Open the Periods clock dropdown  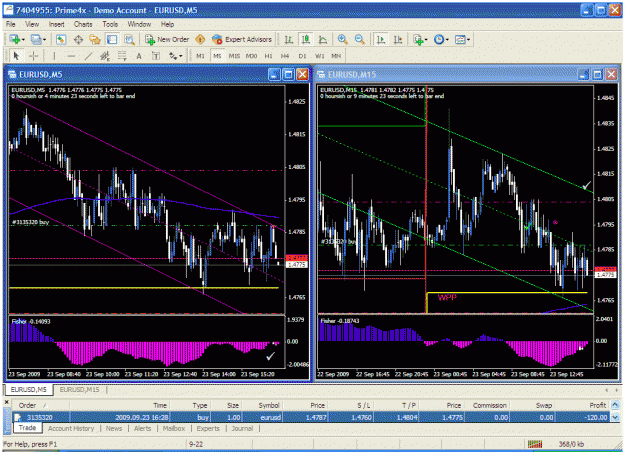pos(441,39)
